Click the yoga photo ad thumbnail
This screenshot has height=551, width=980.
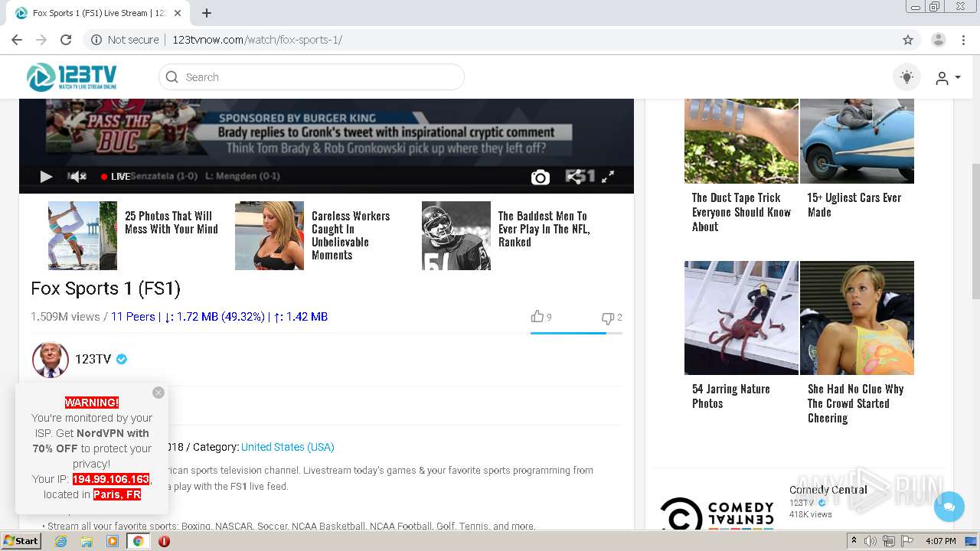tap(83, 236)
